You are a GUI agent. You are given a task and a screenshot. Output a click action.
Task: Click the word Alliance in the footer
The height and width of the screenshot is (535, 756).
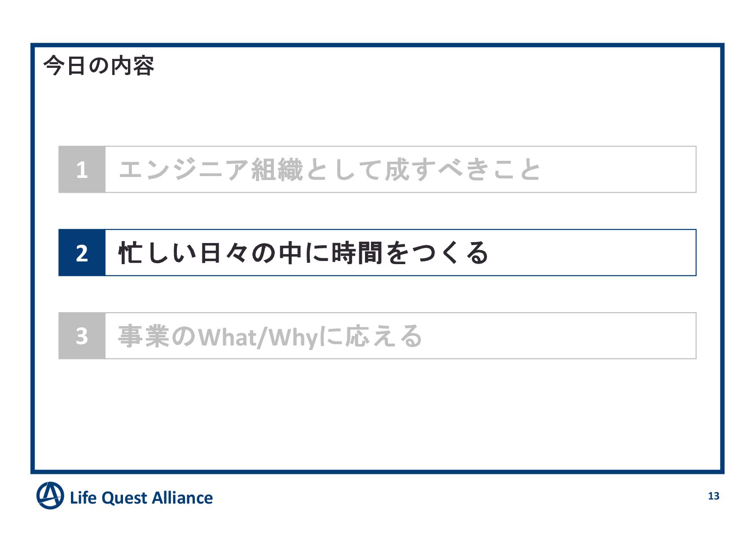click(x=182, y=498)
